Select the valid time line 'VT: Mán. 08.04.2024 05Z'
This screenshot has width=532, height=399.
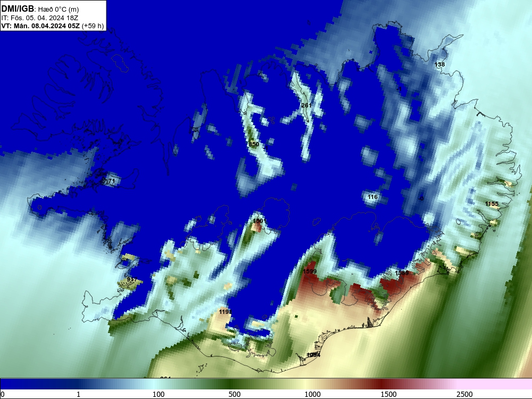[x=40, y=26]
